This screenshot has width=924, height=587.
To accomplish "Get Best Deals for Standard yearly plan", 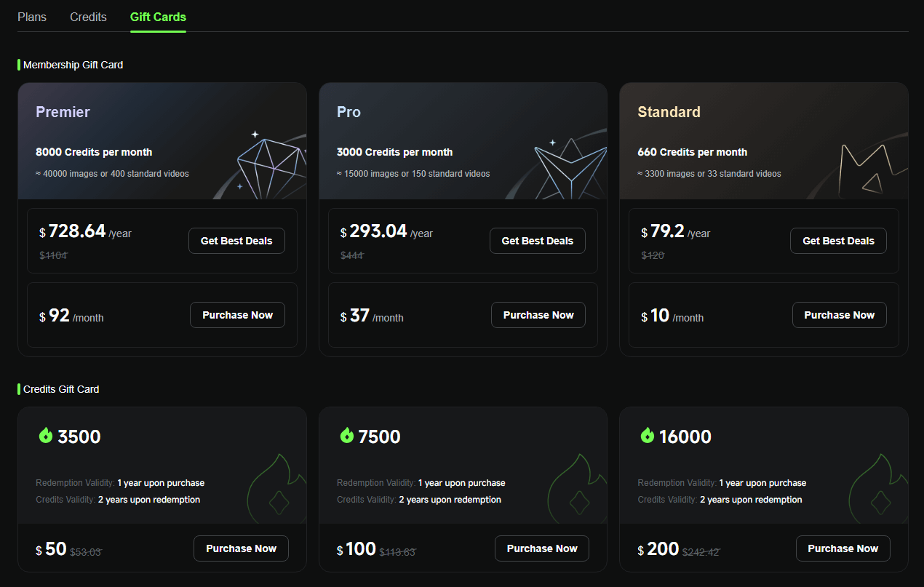I will coord(838,241).
